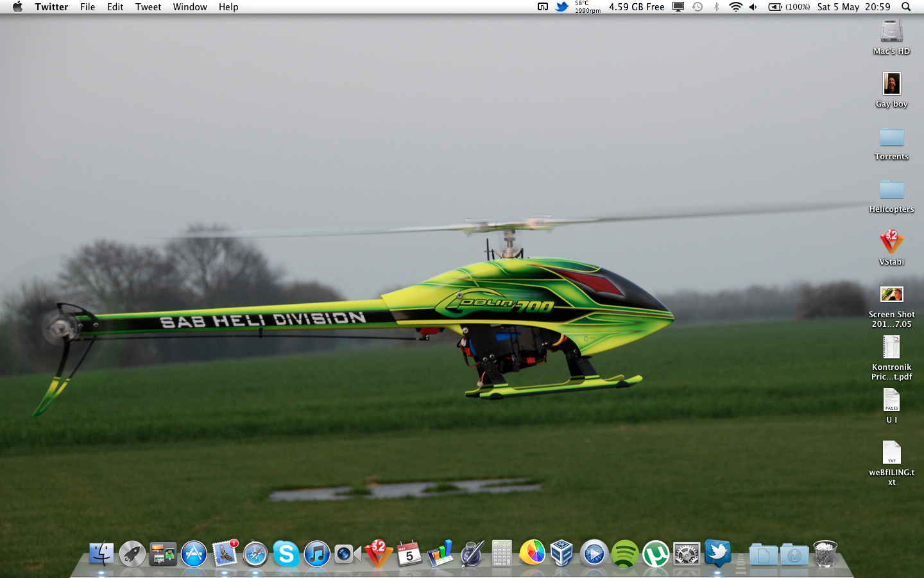Click the Twitter bird menu bar icon
The image size is (924, 578).
click(x=562, y=7)
